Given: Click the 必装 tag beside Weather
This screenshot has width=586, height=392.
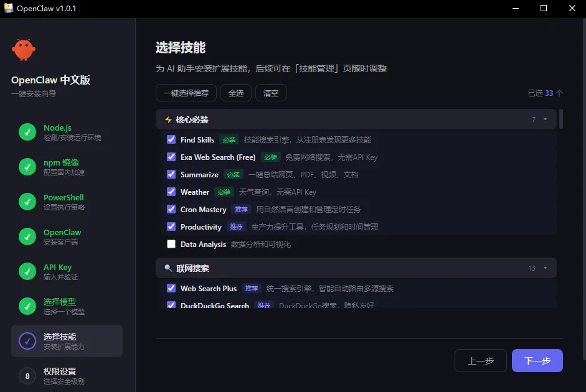Looking at the screenshot, I should tap(224, 192).
